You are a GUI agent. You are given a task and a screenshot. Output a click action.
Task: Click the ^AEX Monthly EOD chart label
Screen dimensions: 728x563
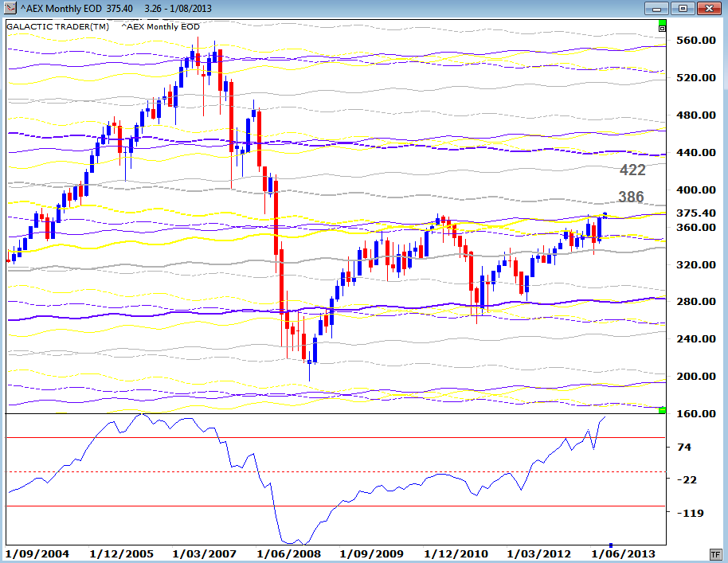pos(161,26)
